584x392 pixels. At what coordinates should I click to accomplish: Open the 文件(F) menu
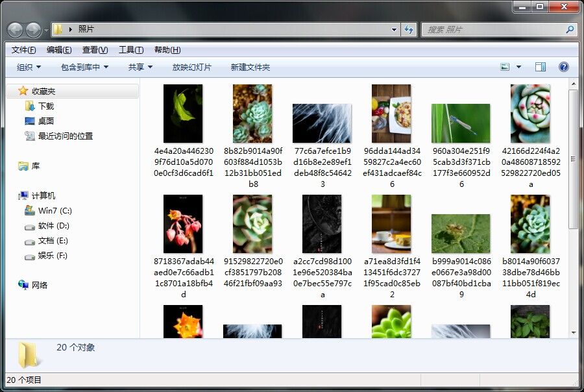coord(23,50)
